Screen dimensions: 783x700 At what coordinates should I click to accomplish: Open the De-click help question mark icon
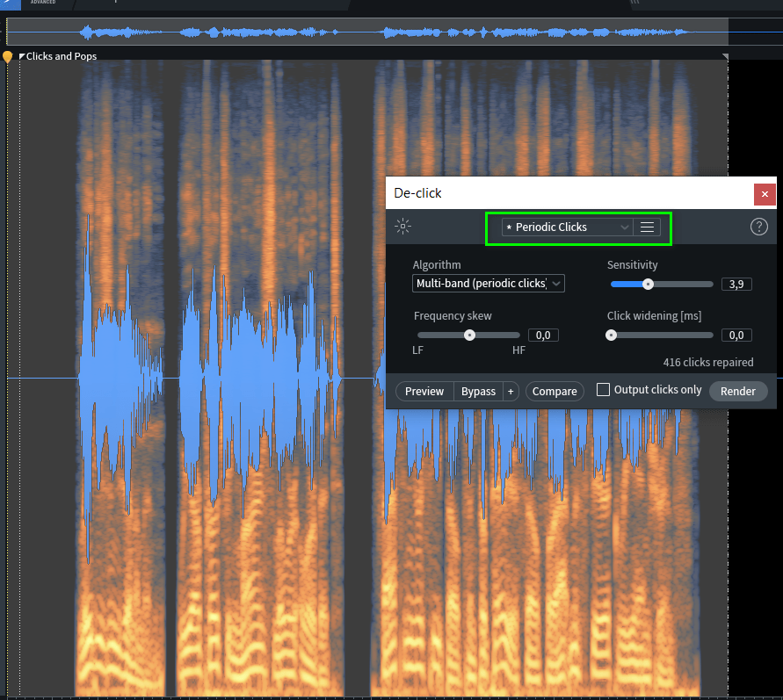(758, 227)
